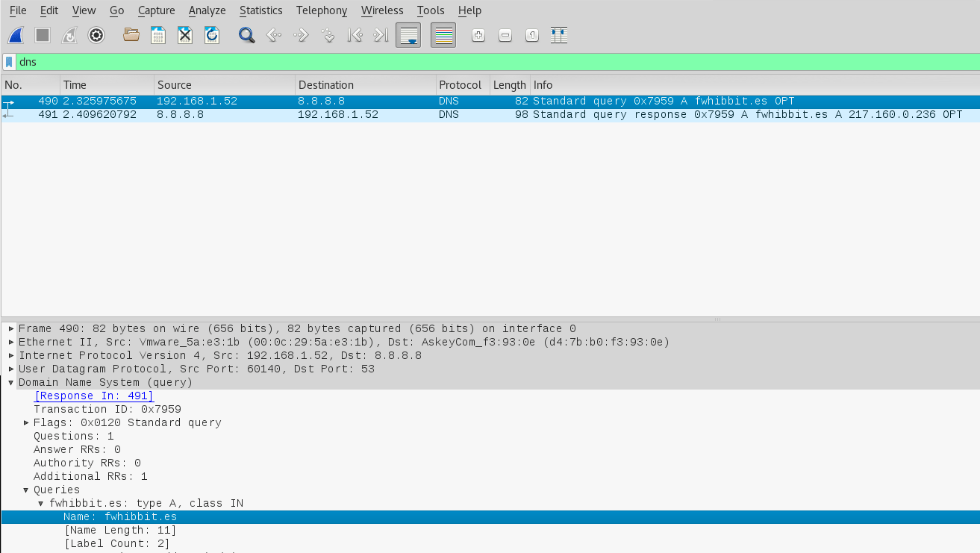Toggle packet list colorization
This screenshot has width=980, height=553.
(443, 35)
